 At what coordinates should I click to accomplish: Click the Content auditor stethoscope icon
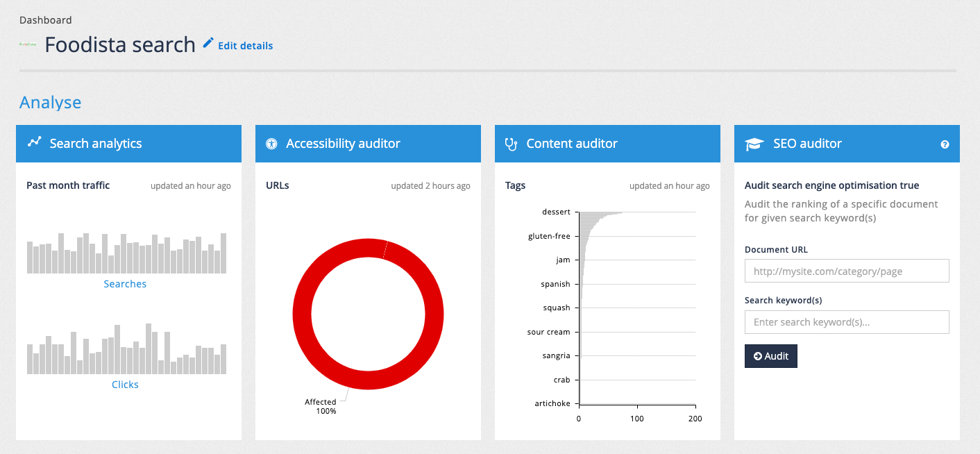pyautogui.click(x=509, y=143)
